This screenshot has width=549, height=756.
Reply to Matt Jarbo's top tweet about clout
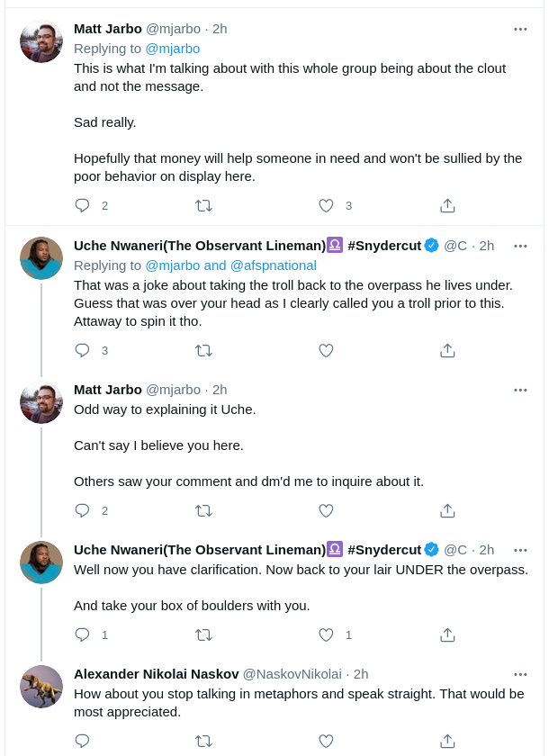pos(83,205)
